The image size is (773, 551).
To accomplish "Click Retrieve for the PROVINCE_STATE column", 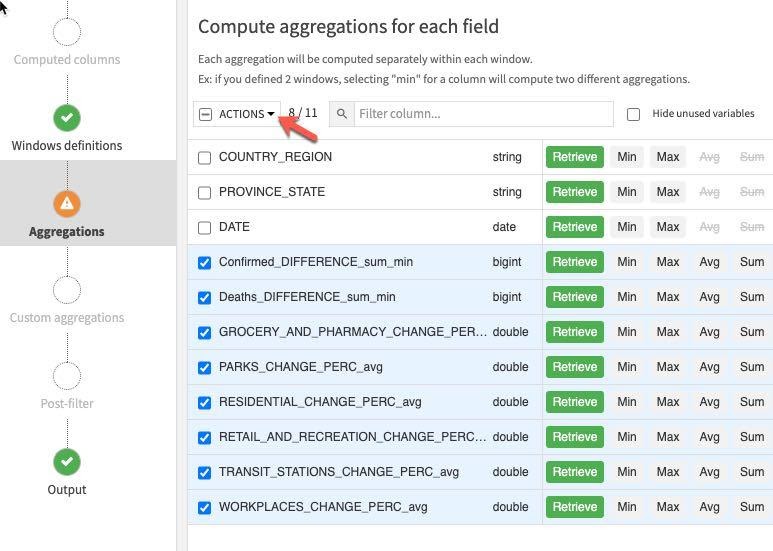I will coord(574,192).
